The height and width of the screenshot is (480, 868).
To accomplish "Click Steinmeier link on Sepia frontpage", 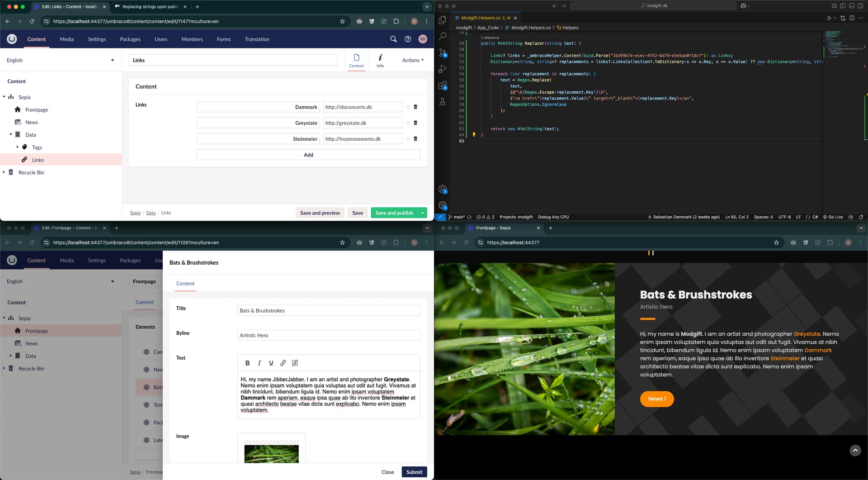I will (x=785, y=358).
